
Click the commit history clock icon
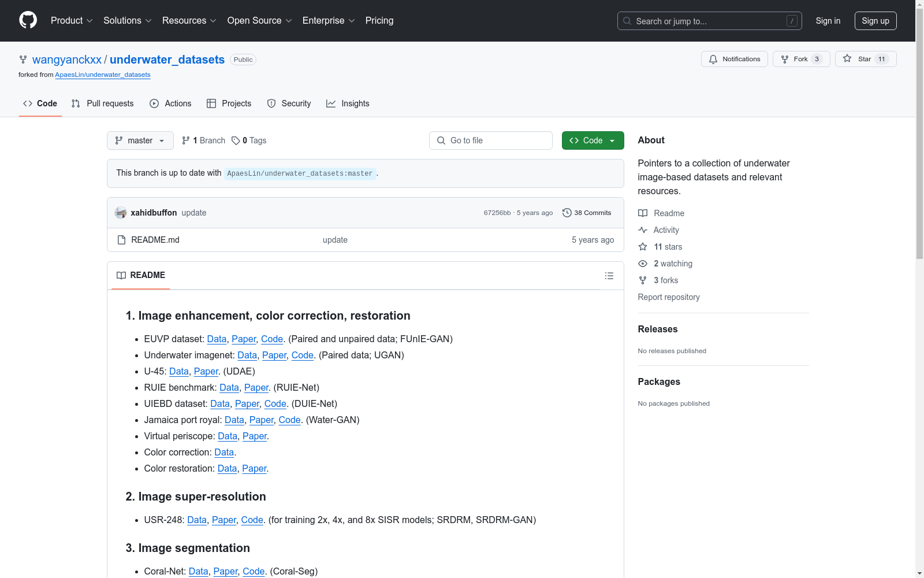click(567, 213)
